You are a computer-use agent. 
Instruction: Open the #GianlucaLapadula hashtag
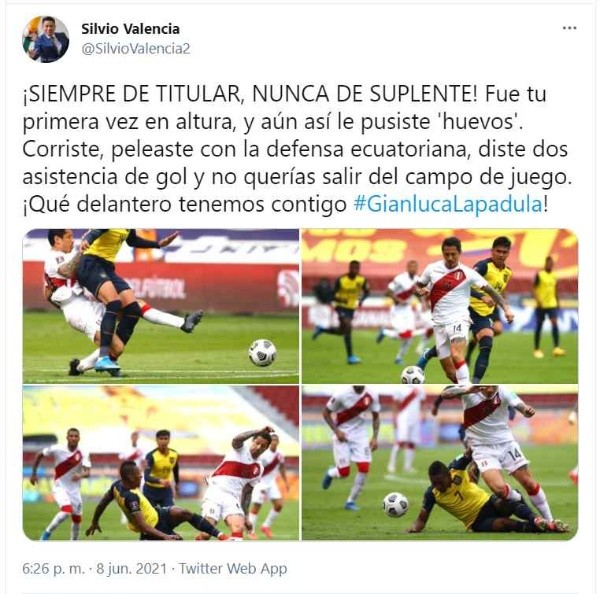pyautogui.click(x=448, y=204)
